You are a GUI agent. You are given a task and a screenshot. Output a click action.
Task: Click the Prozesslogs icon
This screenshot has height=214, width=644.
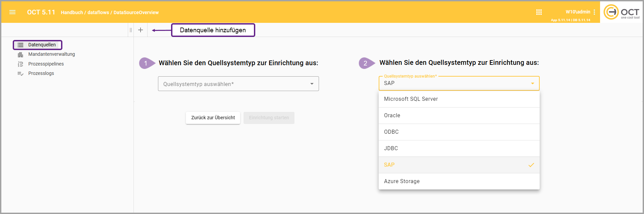pos(20,74)
